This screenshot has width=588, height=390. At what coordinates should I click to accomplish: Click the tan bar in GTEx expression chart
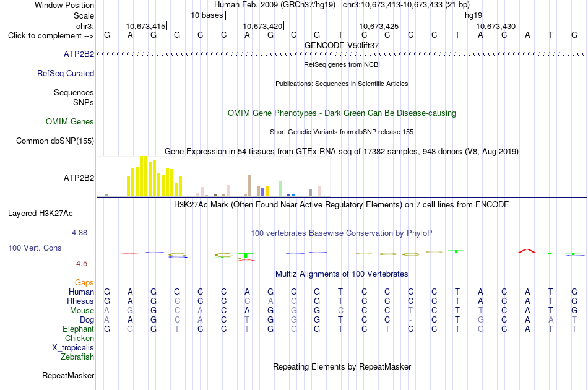250,185
